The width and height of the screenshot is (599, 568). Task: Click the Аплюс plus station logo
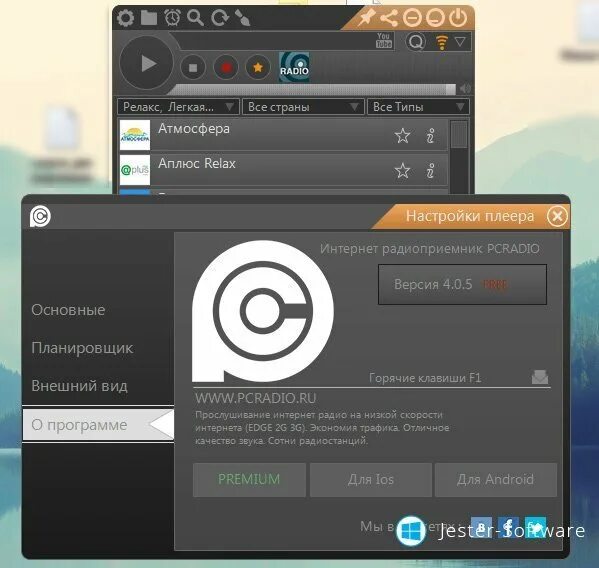coord(135,170)
